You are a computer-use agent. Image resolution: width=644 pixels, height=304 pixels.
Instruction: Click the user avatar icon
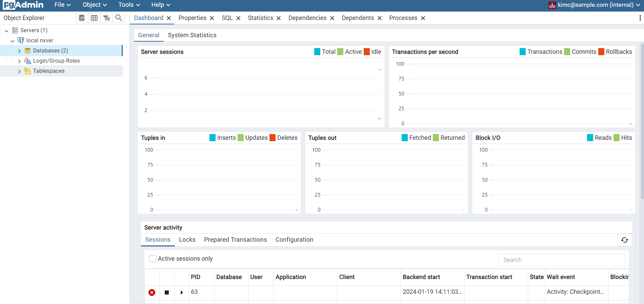[x=552, y=5]
